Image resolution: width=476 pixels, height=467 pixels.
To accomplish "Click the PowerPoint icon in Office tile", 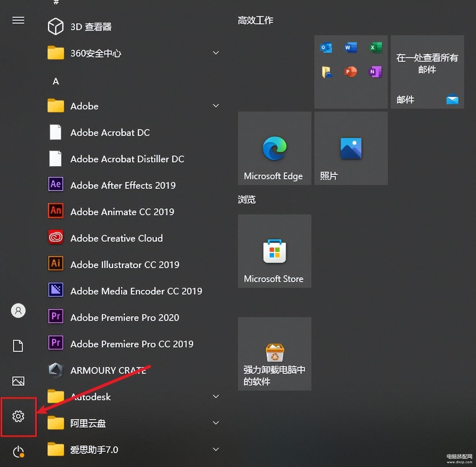I will coord(351,72).
